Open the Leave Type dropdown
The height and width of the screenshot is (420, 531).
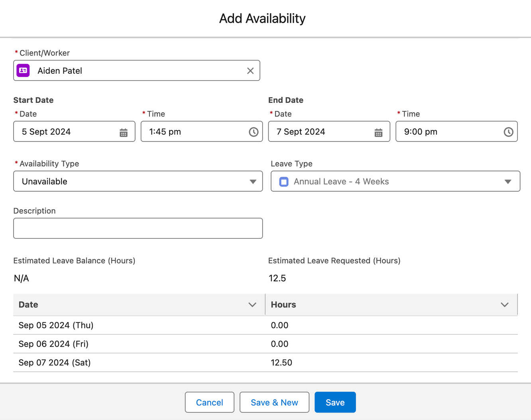(x=507, y=181)
